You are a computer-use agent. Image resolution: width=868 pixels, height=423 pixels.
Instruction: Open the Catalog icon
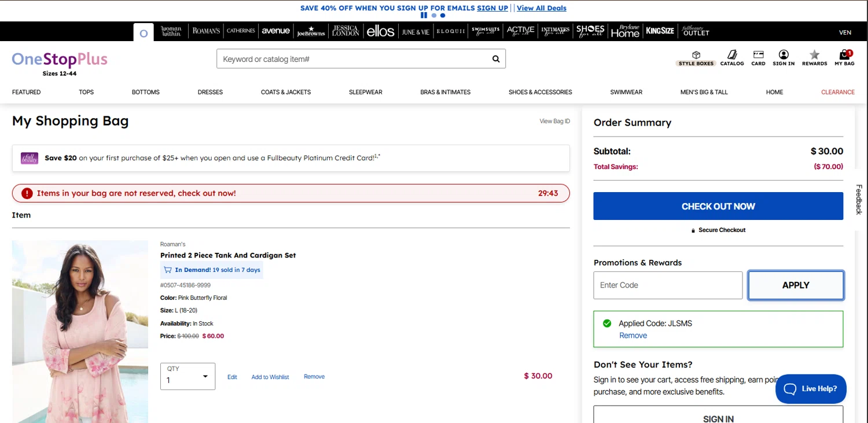(x=732, y=56)
